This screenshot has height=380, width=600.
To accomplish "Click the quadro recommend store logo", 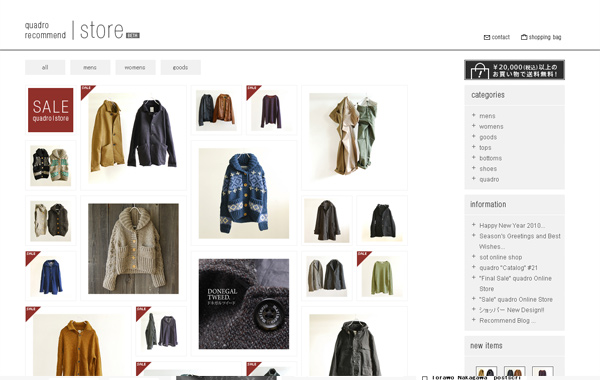I will point(82,30).
